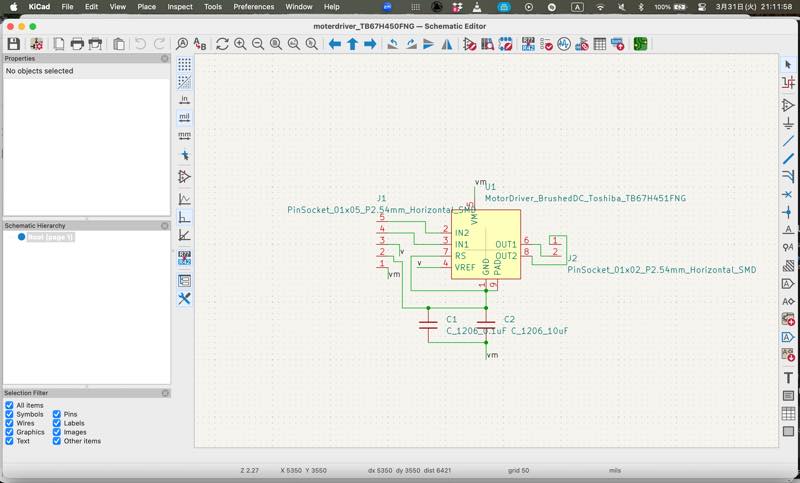Close the Schematic Hierarchy panel
This screenshot has width=800, height=483.
[x=165, y=226]
